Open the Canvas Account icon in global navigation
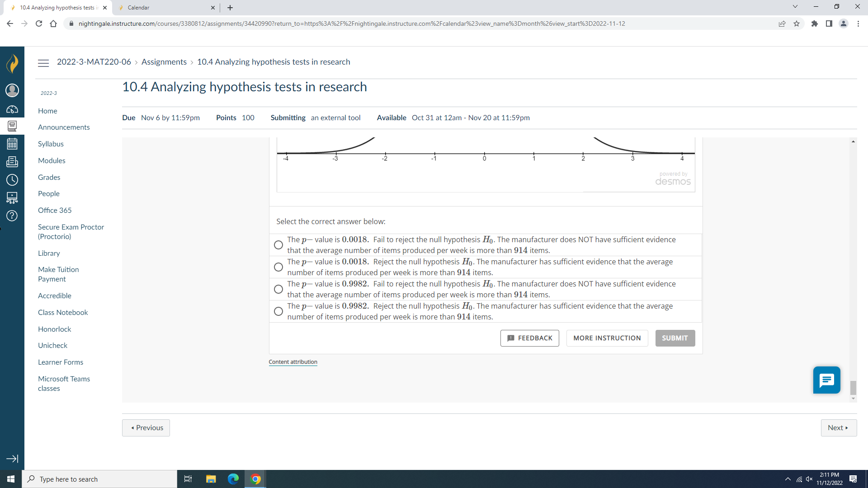 (12, 90)
